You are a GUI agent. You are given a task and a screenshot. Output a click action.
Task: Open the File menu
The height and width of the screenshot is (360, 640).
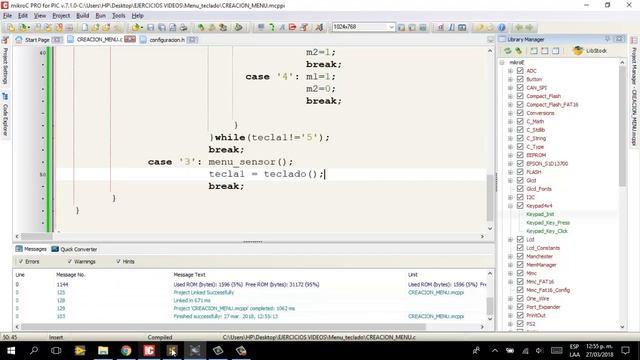point(7,16)
